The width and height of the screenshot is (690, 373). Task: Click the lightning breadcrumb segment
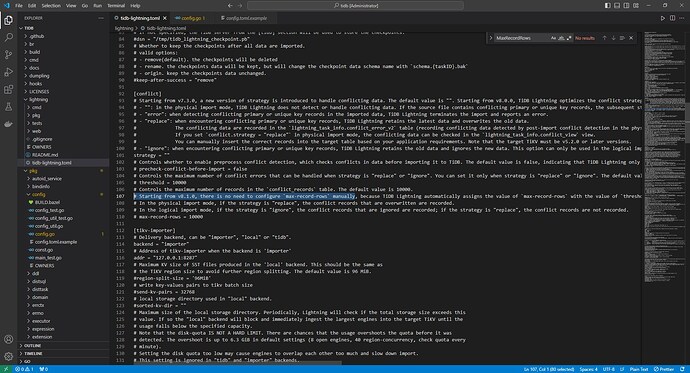point(124,28)
